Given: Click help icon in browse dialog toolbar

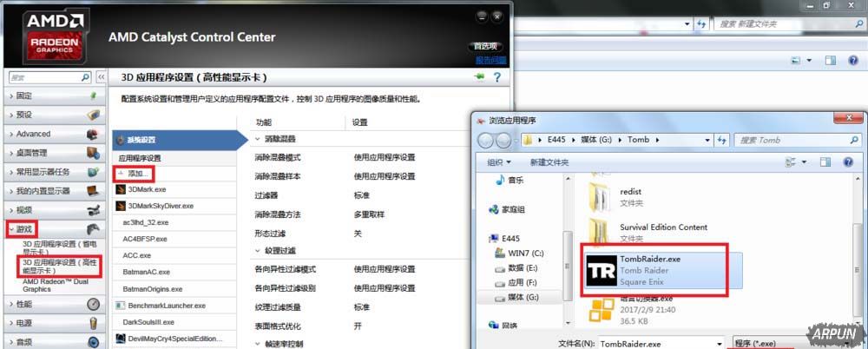Looking at the screenshot, I should pyautogui.click(x=848, y=162).
